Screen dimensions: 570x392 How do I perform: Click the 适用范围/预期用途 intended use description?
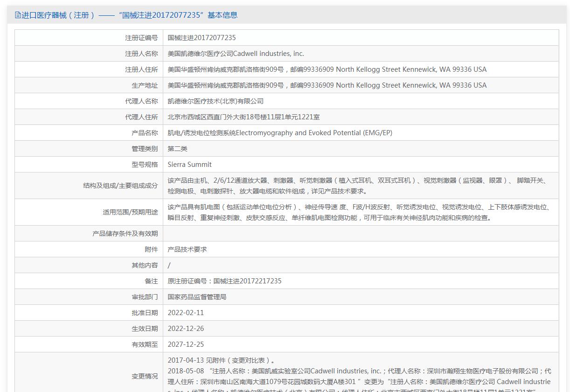[359, 212]
